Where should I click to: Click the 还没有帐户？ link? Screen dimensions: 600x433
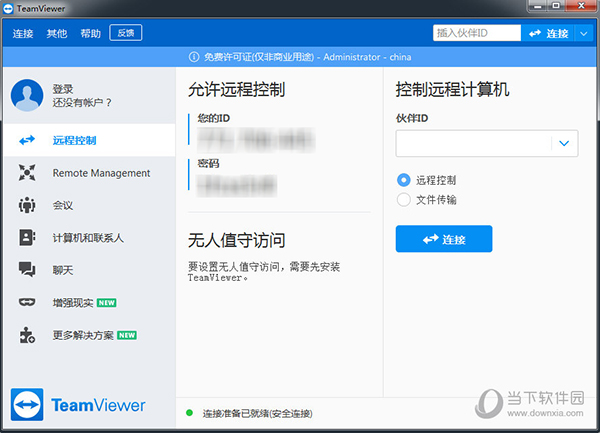point(82,102)
